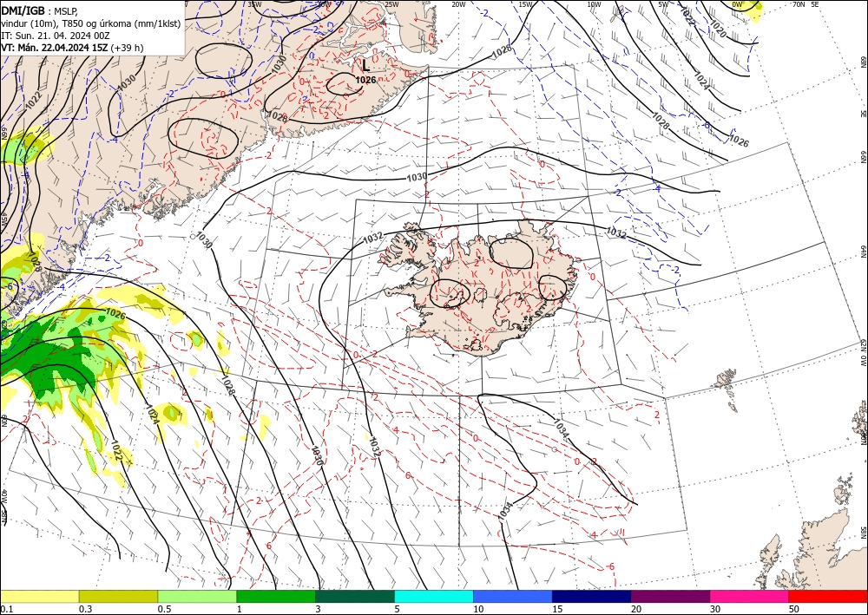The height and width of the screenshot is (615, 868).
Task: Click the "20" legend tick label
Action: pos(636,609)
